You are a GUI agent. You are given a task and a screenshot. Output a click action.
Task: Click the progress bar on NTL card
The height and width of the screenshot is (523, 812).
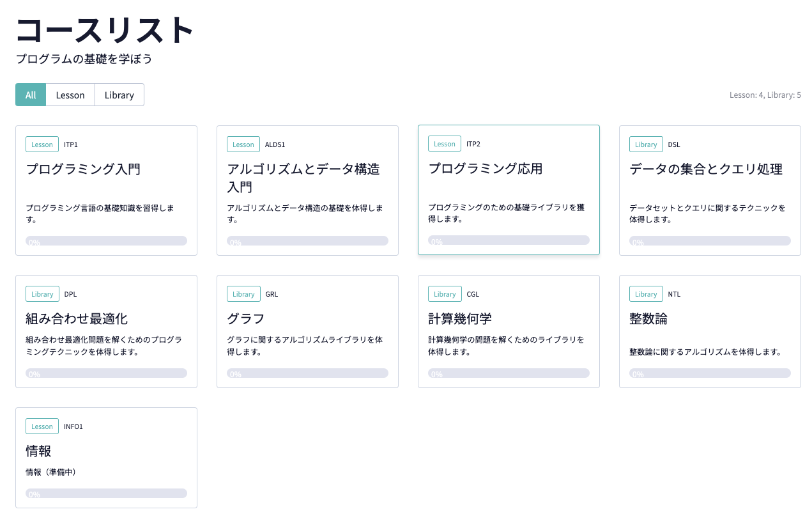click(x=710, y=373)
